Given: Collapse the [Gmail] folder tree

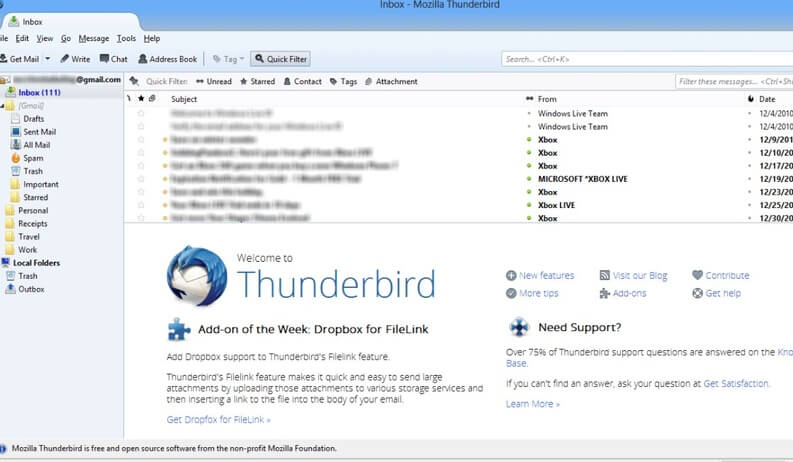Looking at the screenshot, I should point(2,106).
